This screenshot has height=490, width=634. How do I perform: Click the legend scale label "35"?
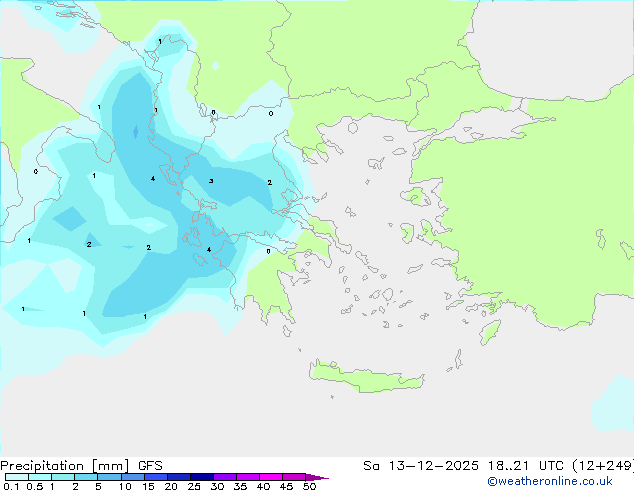pos(240,486)
